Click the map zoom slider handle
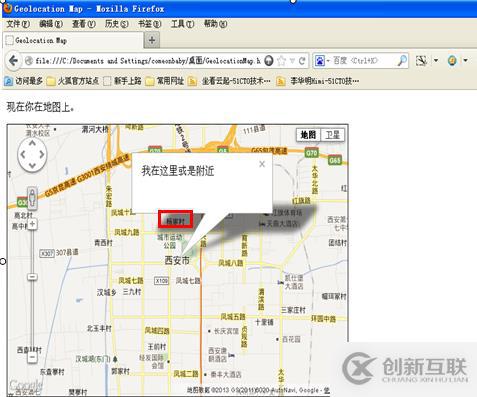Viewport: 477px width, 397px height. point(32,277)
